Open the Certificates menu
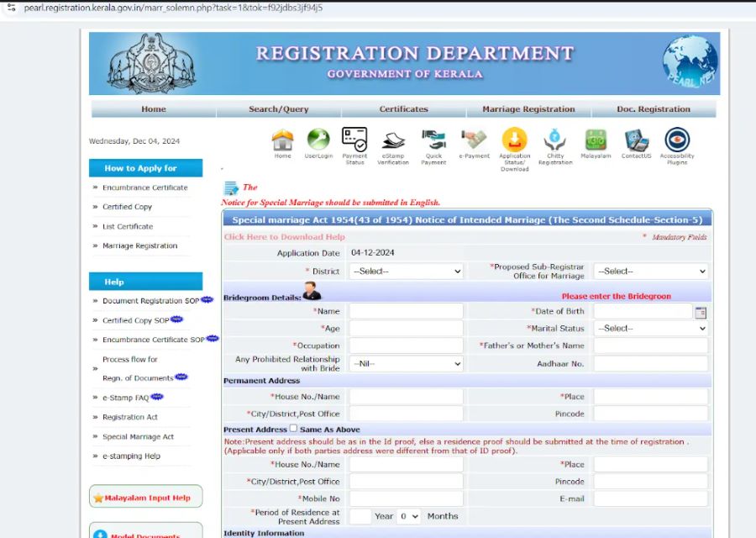 point(403,109)
